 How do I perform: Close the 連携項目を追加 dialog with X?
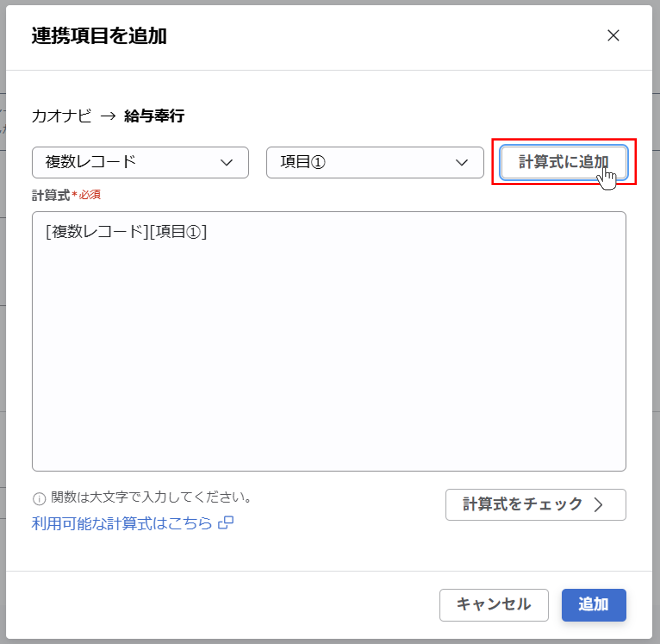coord(613,35)
